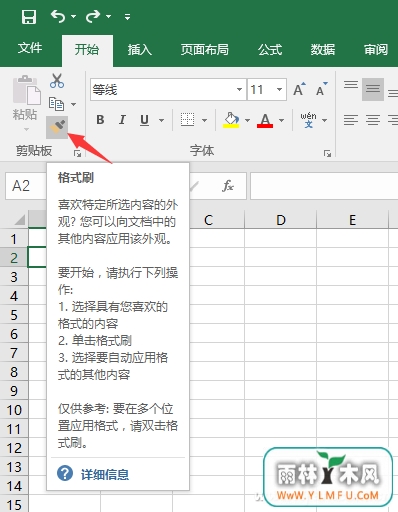Activate the 格式刷 format painter brush
Image resolution: width=398 pixels, height=512 pixels.
click(x=57, y=127)
